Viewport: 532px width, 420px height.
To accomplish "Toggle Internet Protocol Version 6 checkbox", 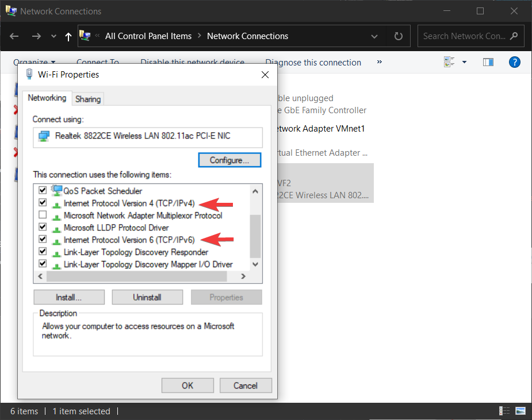I will click(43, 239).
